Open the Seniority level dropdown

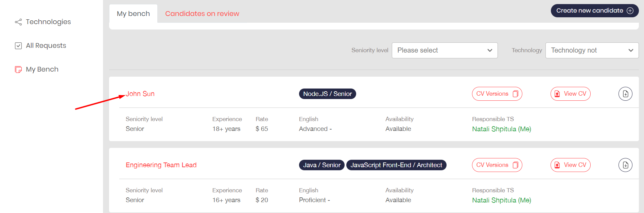445,50
